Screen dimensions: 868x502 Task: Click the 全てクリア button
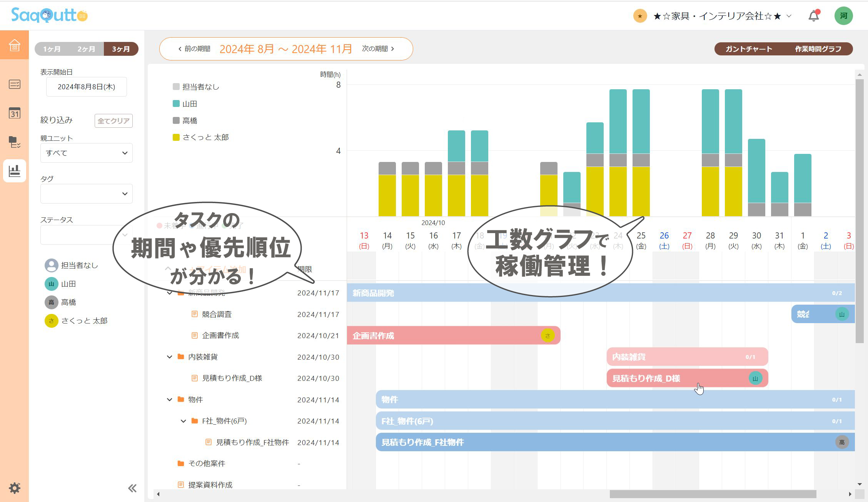pyautogui.click(x=114, y=121)
